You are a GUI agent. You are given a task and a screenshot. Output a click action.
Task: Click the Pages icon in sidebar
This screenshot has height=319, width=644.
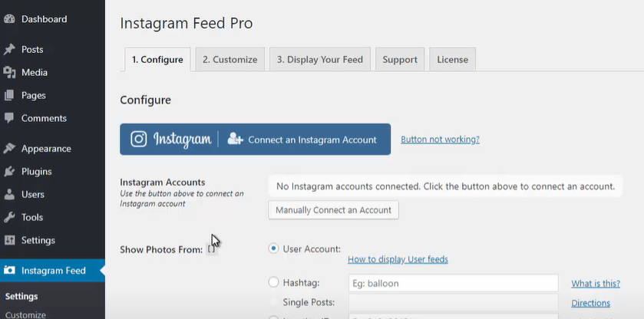pyautogui.click(x=9, y=96)
